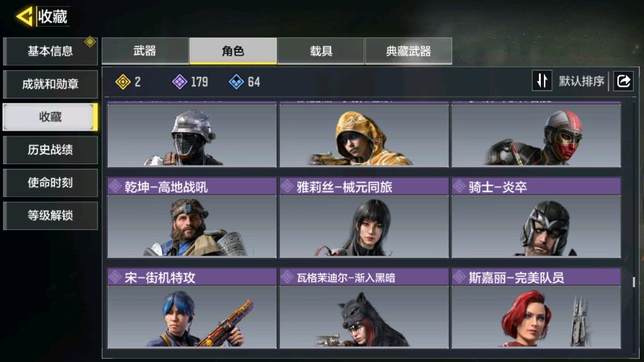Select the purple diamond rarity filter
The height and width of the screenshot is (362, 644).
(179, 82)
